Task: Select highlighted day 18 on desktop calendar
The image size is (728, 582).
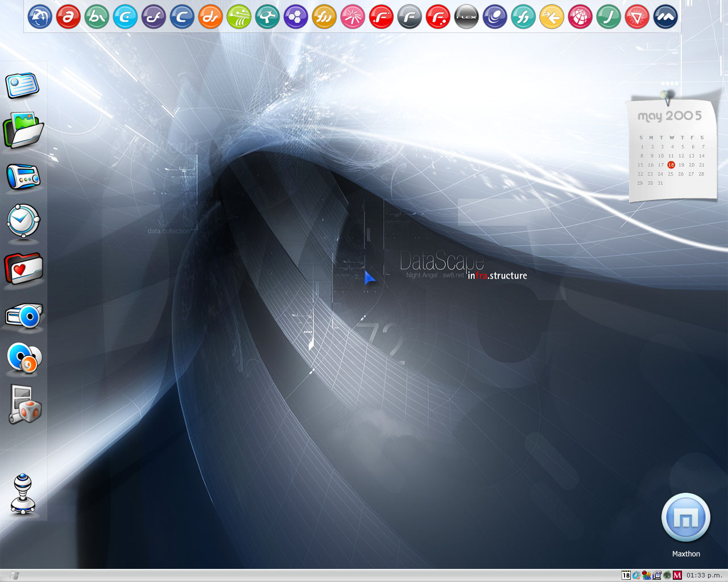Action: pyautogui.click(x=671, y=165)
